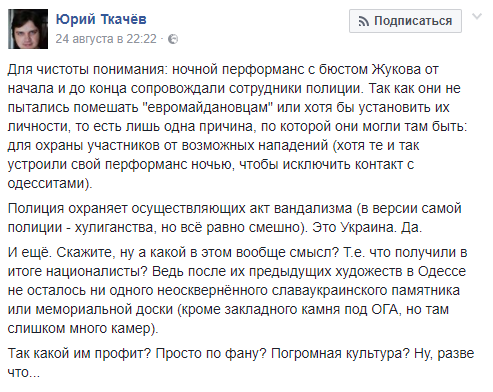The width and height of the screenshot is (493, 392).
Task: Expand the post options chevron menu
Action: 477,16
